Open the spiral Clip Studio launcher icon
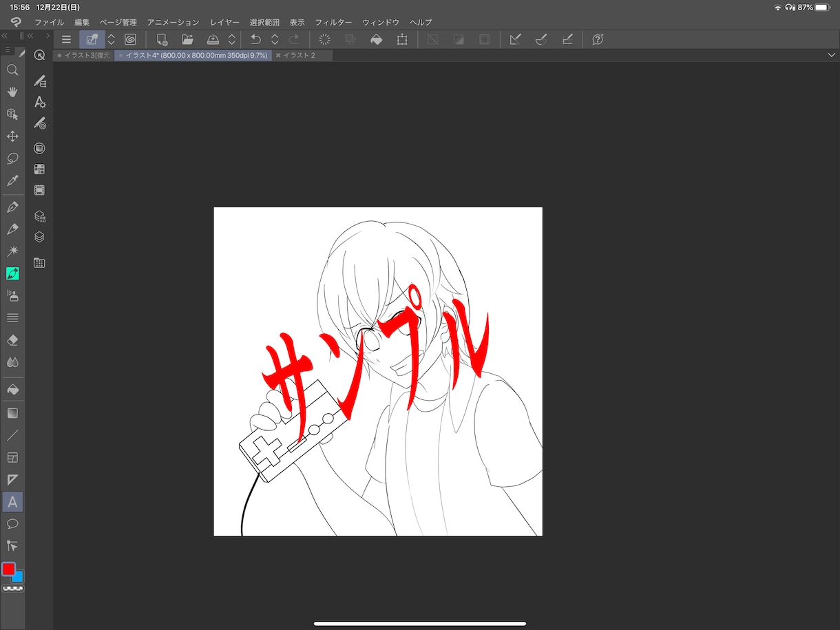Image resolution: width=840 pixels, height=630 pixels. click(x=130, y=39)
